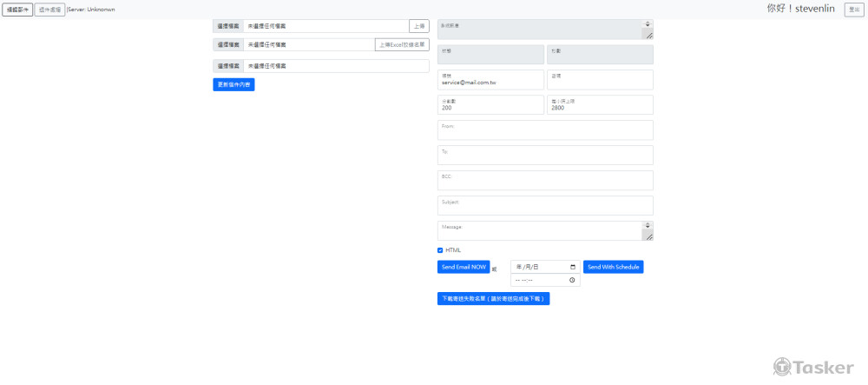Image resolution: width=868 pixels, height=385 pixels.
Task: Select the second tab button at top-left
Action: pyautogui.click(x=49, y=10)
